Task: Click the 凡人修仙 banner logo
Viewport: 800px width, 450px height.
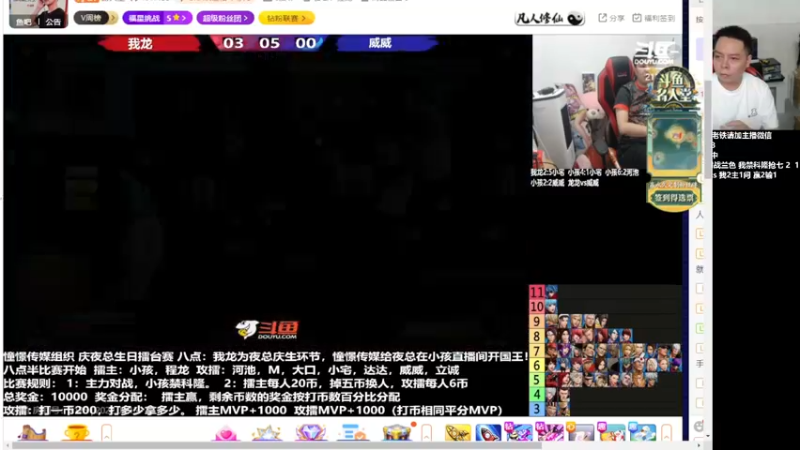Action: coord(549,19)
